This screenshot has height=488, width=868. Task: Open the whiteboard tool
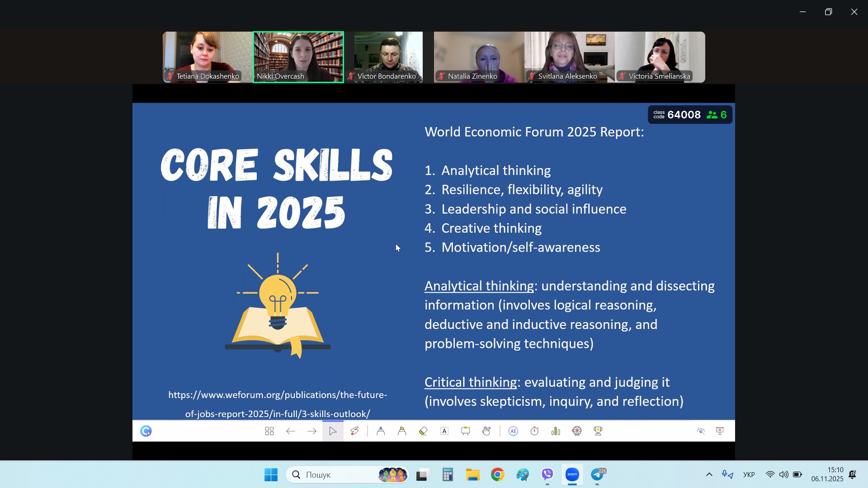[x=466, y=432]
